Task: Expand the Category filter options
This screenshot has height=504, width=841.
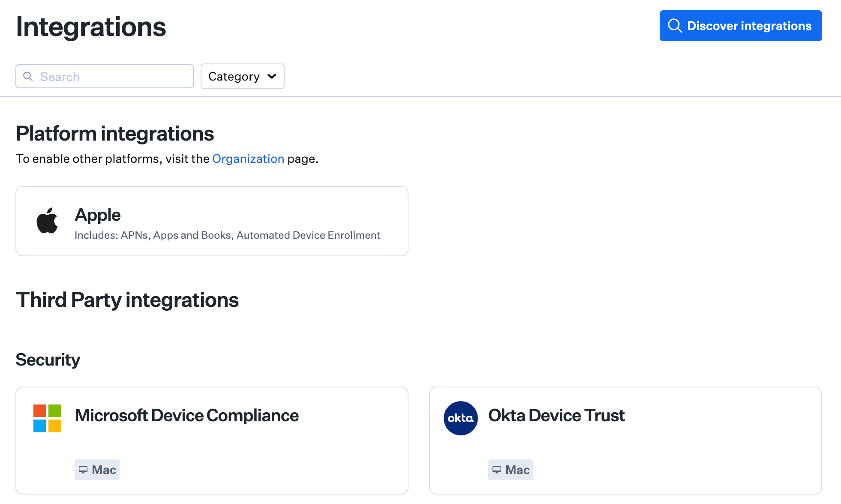Action: [x=242, y=76]
